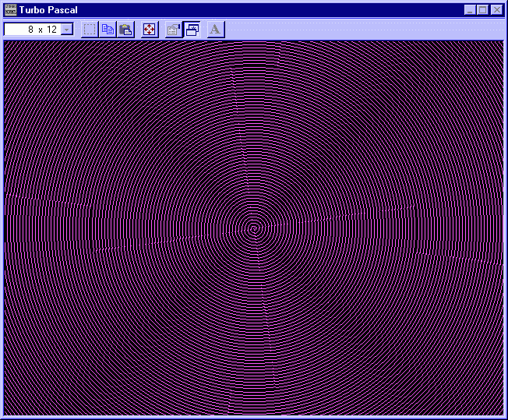Close the Turbo Pascal window

[496, 10]
